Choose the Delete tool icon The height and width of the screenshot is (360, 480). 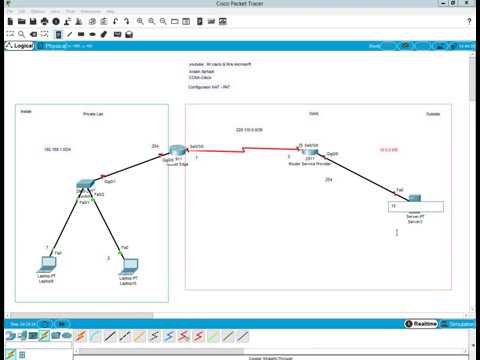tap(33, 34)
